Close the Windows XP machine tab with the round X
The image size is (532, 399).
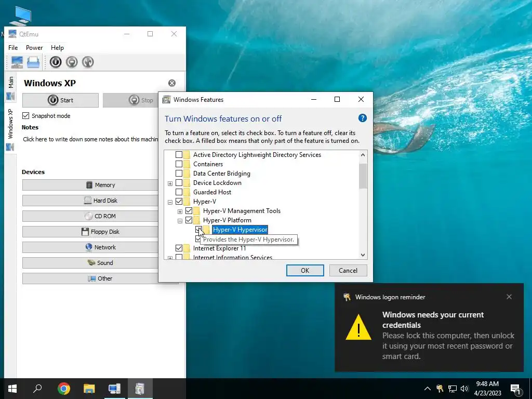(172, 83)
